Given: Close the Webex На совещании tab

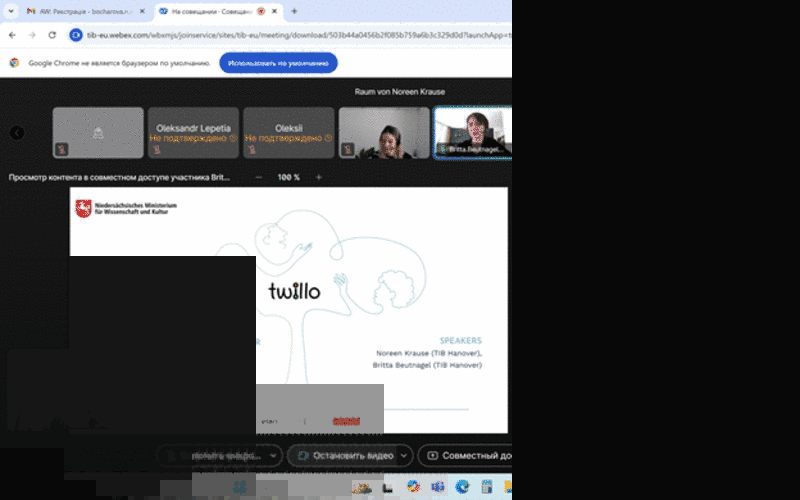Looking at the screenshot, I should point(274,11).
